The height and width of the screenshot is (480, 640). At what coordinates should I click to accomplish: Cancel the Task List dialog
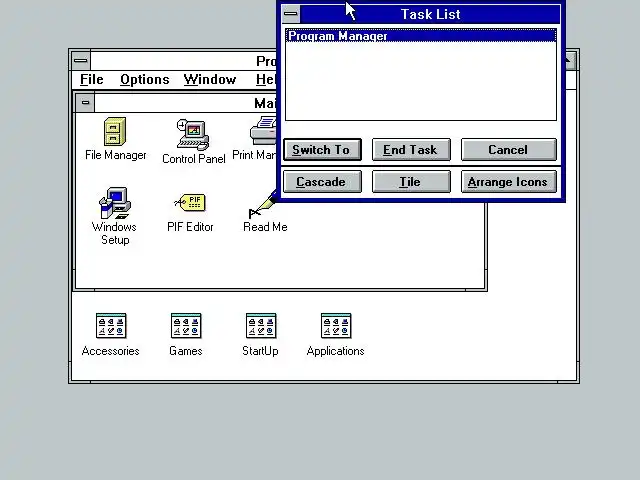pos(509,149)
